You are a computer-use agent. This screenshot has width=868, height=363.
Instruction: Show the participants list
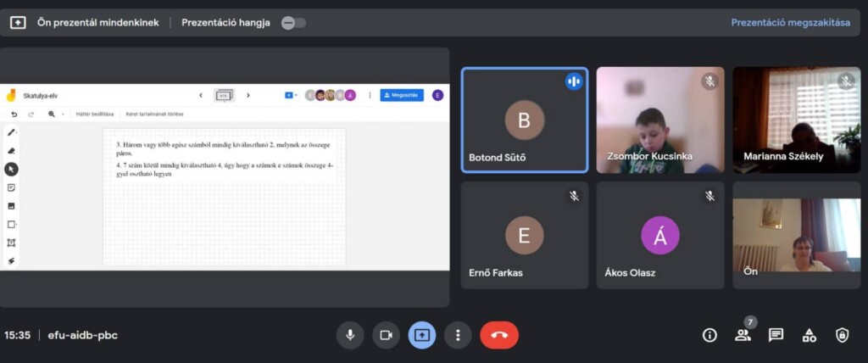(743, 335)
